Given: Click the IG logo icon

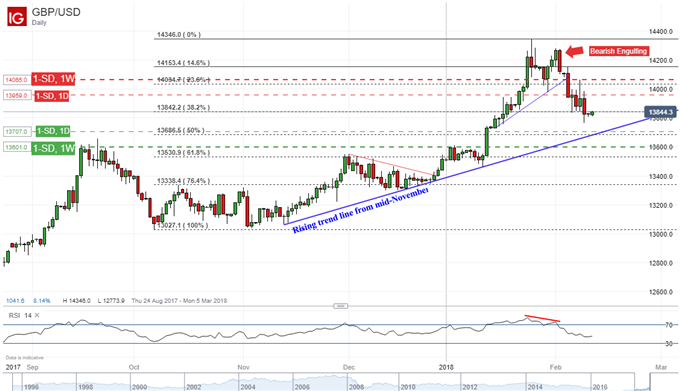Looking at the screenshot, I should [16, 16].
